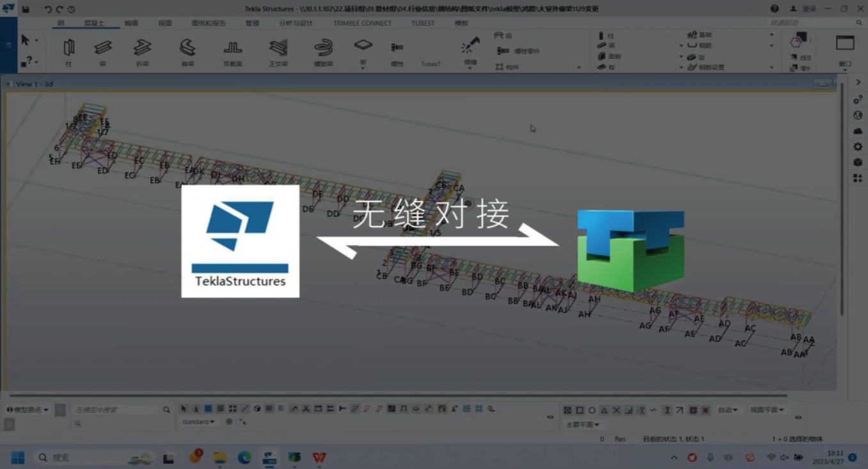
Task: Open the 视图平面 dropdown
Action: tap(767, 410)
